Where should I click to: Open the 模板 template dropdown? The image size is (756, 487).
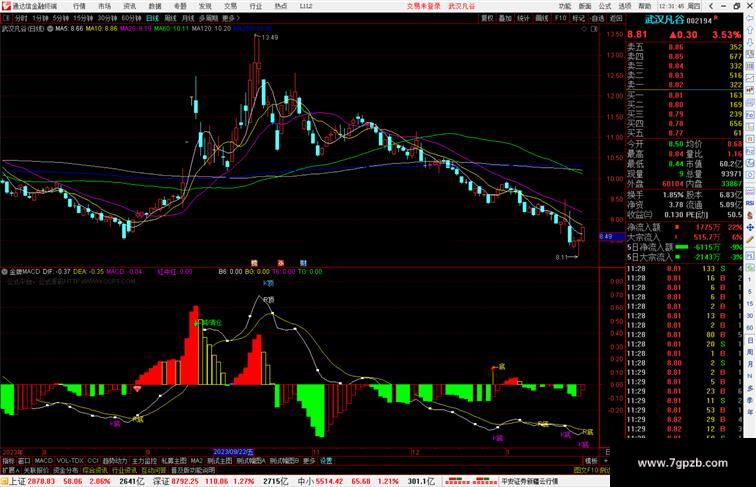tap(591, 461)
